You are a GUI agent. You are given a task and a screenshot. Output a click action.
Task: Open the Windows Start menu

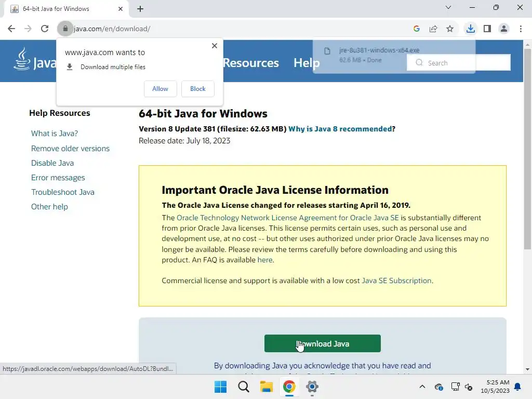point(220,387)
